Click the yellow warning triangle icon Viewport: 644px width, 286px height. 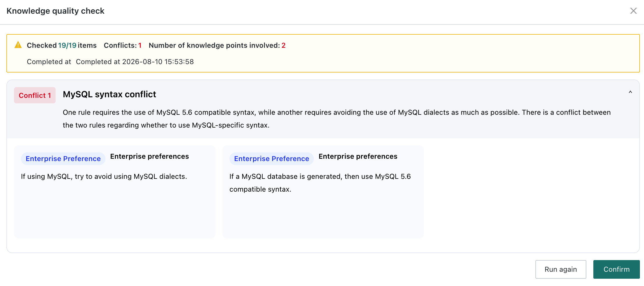(18, 45)
